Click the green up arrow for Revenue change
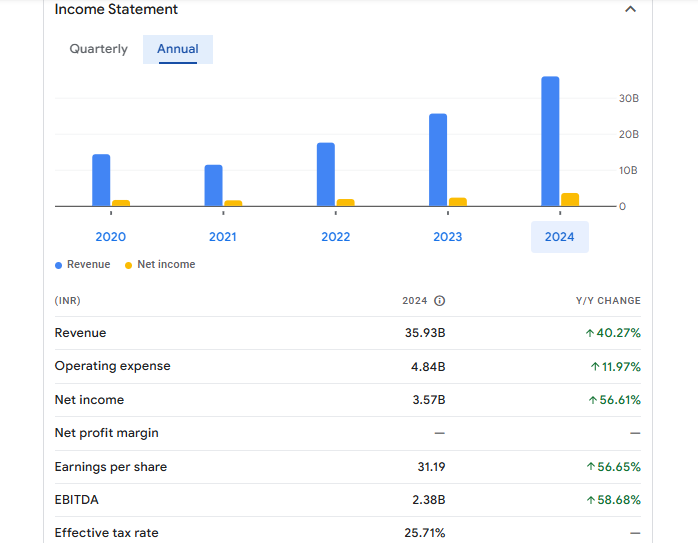The height and width of the screenshot is (543, 698). tap(590, 333)
